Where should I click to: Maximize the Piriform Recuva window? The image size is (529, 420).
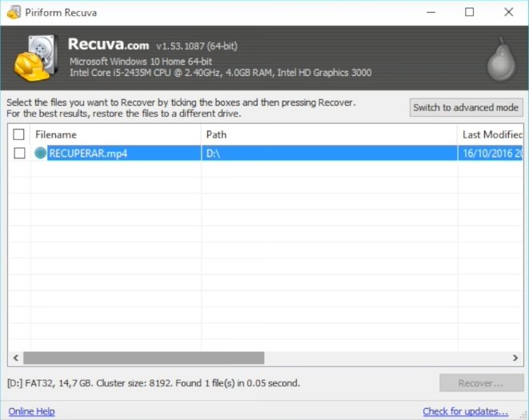[x=469, y=13]
